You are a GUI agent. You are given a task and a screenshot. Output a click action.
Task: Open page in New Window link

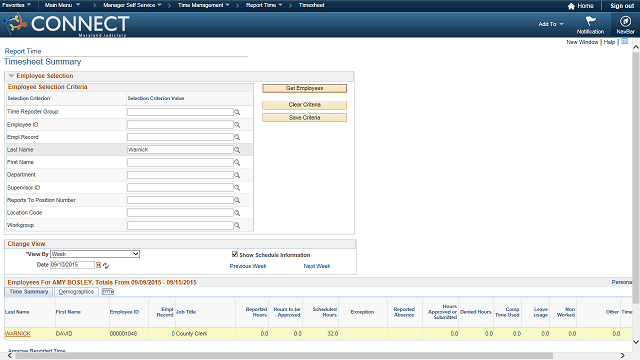582,42
